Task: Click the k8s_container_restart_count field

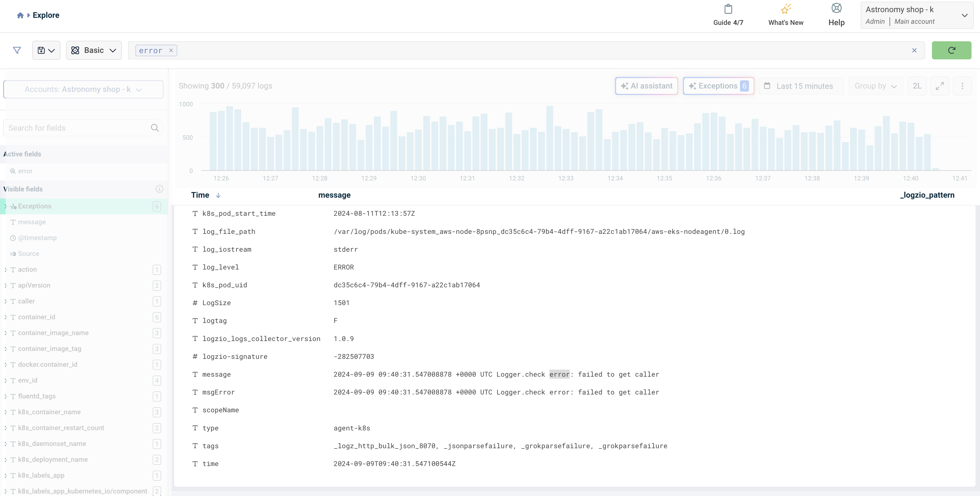Action: coord(61,428)
